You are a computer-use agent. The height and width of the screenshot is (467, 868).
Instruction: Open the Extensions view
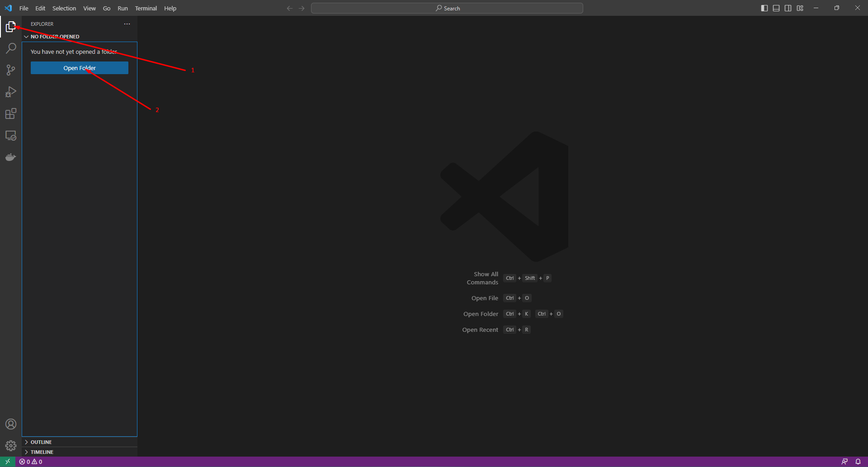coord(11,113)
